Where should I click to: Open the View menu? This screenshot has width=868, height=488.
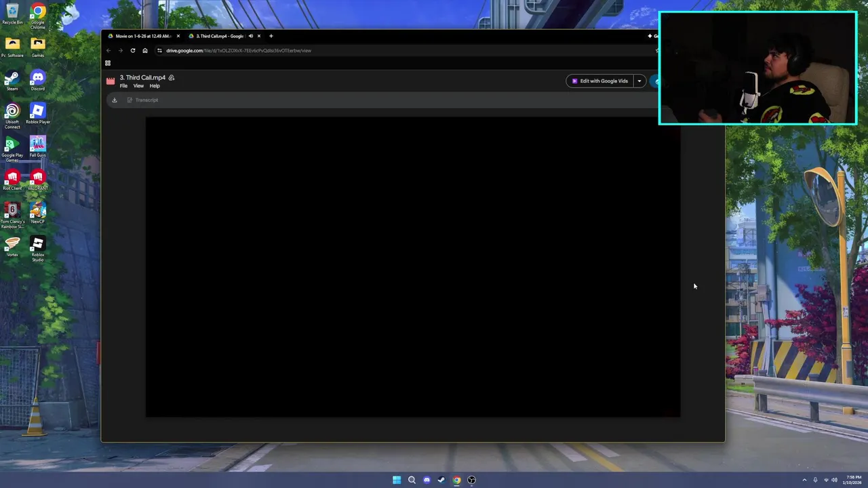[138, 86]
